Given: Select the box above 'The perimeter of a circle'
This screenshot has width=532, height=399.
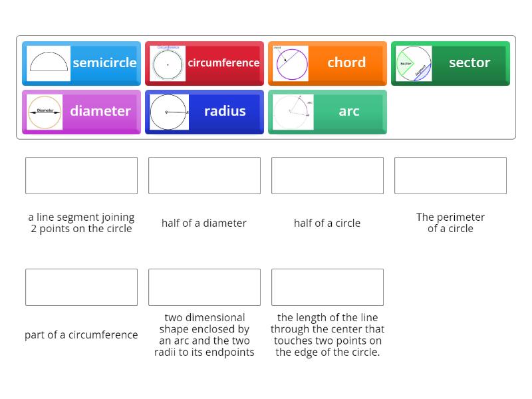Looking at the screenshot, I should pos(450,175).
